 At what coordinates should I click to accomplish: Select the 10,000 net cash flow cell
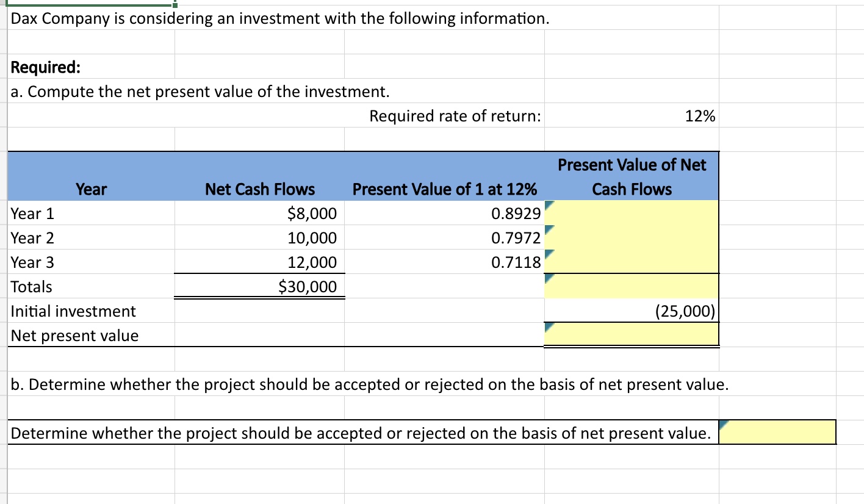(260, 238)
